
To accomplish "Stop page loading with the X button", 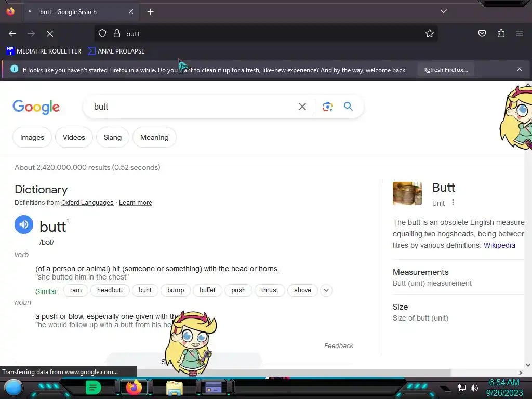I will [50, 34].
